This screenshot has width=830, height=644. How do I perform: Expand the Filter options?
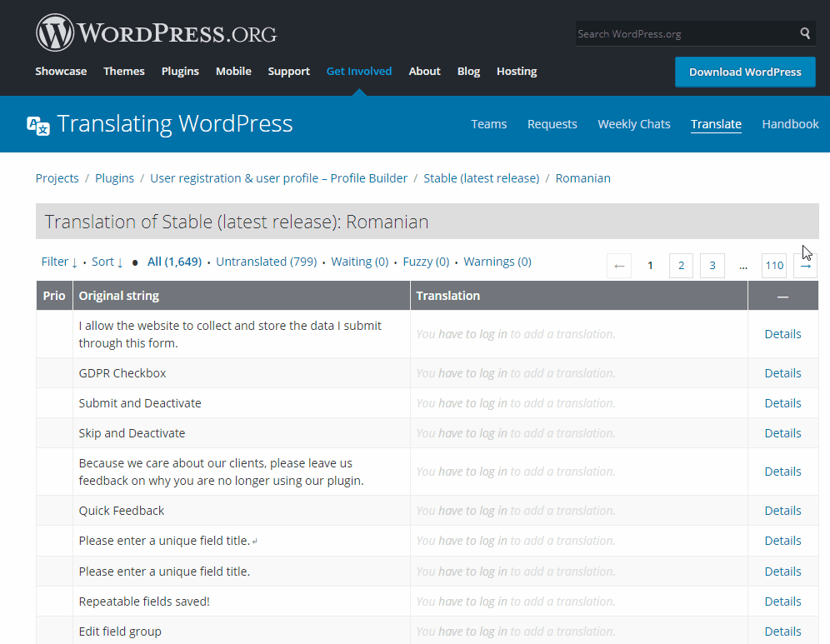(59, 262)
